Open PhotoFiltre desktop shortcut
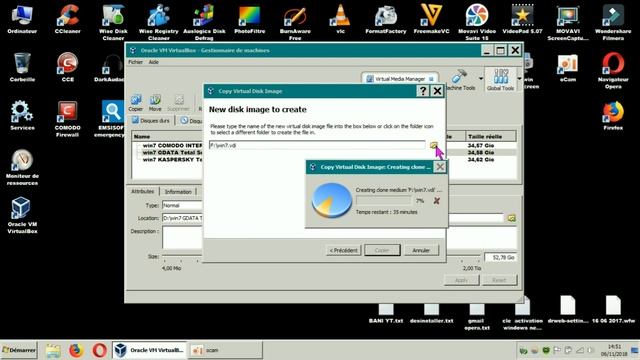 point(249,19)
